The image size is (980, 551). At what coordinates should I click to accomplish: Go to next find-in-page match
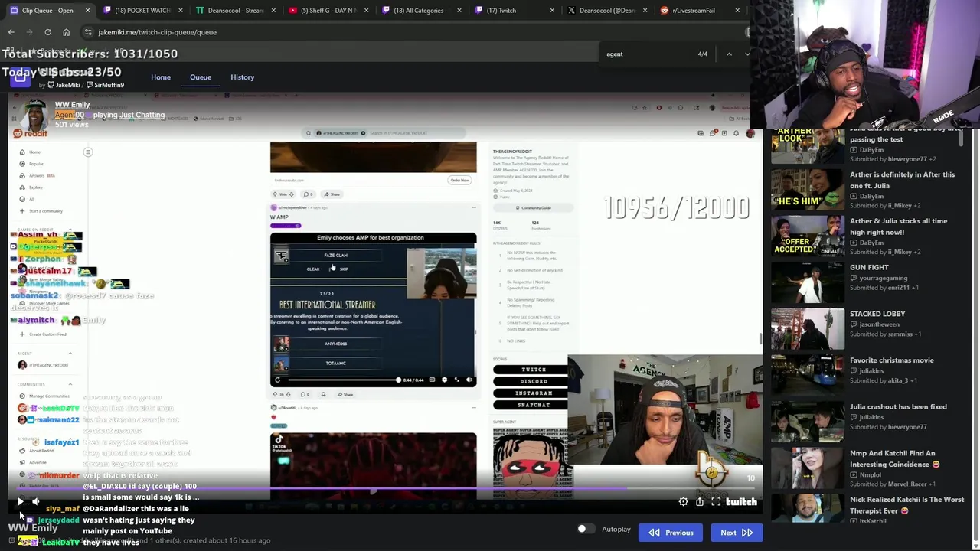tap(747, 54)
